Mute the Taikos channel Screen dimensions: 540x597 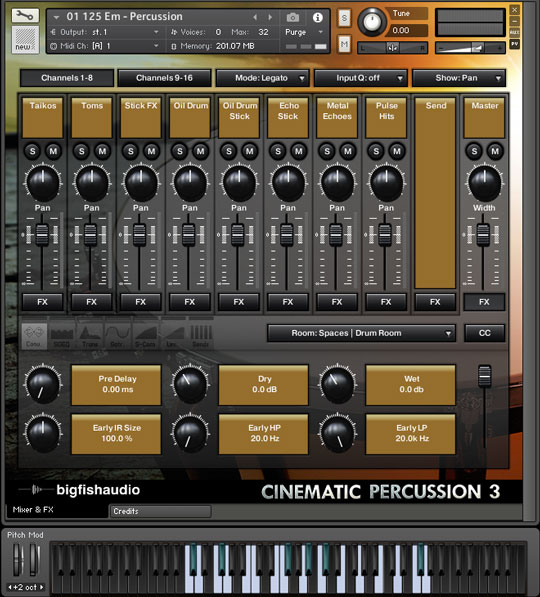(x=53, y=151)
